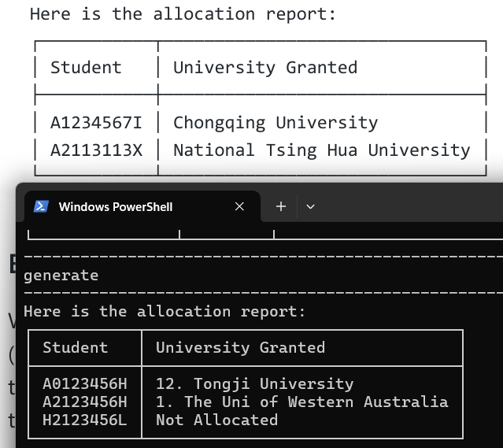Viewport: 503px width, 448px height.
Task: Click '1. The Uni of Western Australia'
Action: click(x=301, y=402)
